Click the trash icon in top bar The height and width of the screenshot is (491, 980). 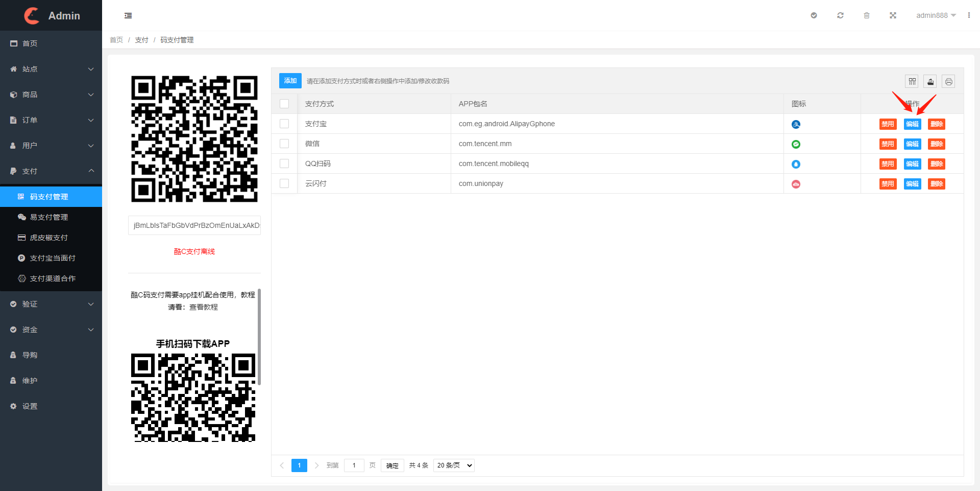[x=867, y=15]
